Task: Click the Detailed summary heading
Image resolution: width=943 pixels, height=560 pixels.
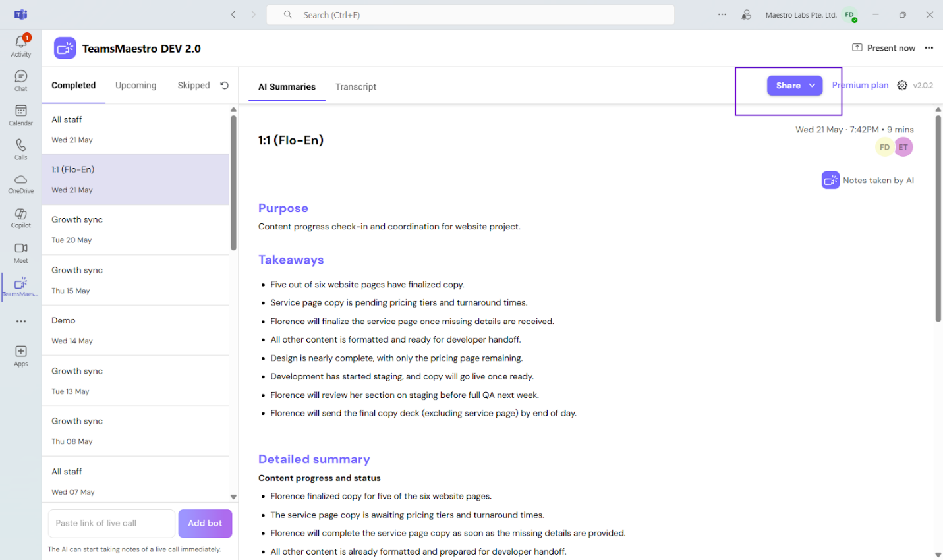Action: (x=314, y=459)
